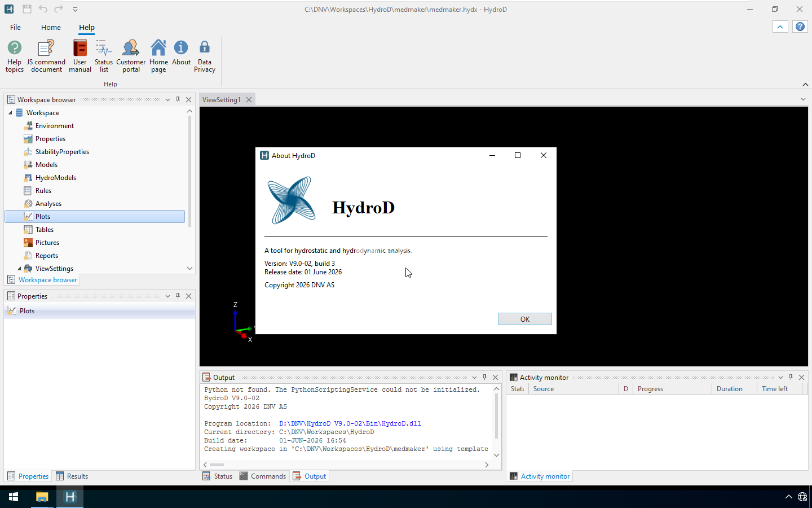Open the Windows Start menu
The image size is (812, 508).
[14, 497]
